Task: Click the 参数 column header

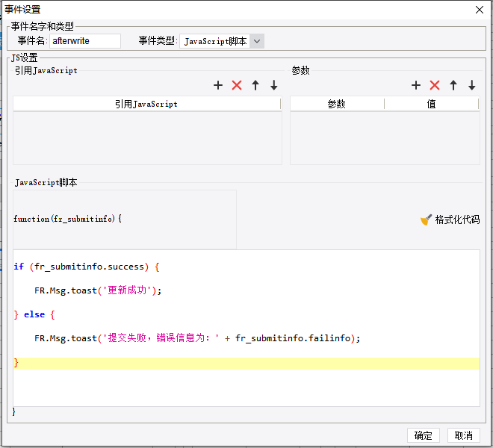Action: (337, 104)
